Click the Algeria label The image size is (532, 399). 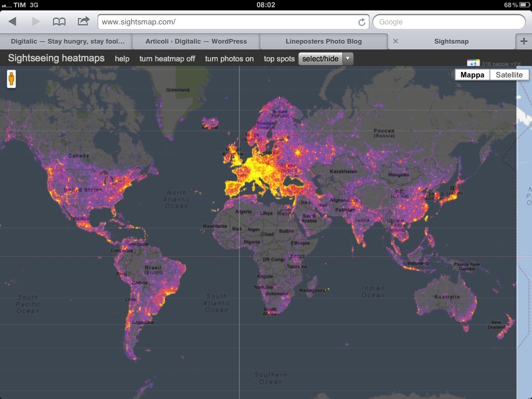point(244,212)
